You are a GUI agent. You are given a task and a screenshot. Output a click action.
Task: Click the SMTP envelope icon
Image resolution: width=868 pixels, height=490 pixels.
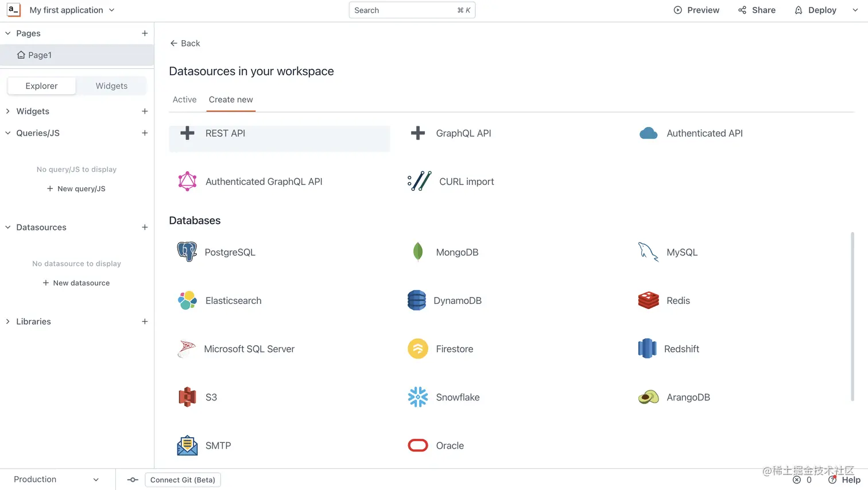[187, 445]
